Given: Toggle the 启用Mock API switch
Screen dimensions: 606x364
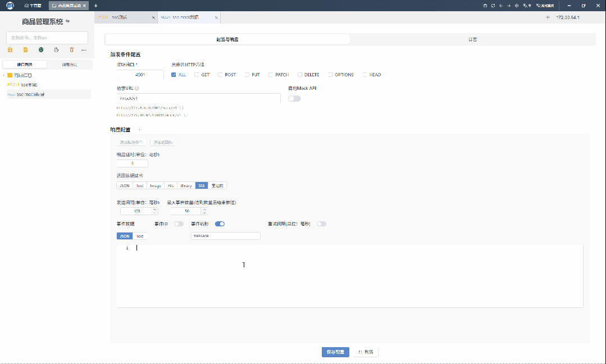Looking at the screenshot, I should coord(294,98).
